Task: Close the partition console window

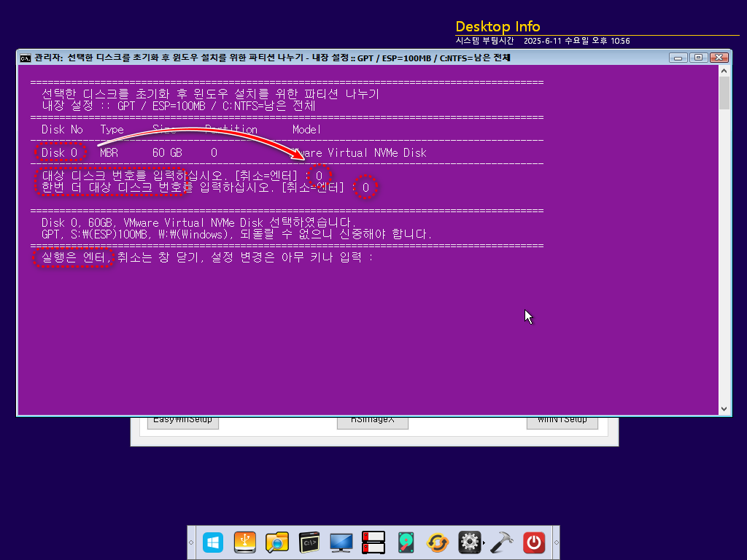Action: 719,58
